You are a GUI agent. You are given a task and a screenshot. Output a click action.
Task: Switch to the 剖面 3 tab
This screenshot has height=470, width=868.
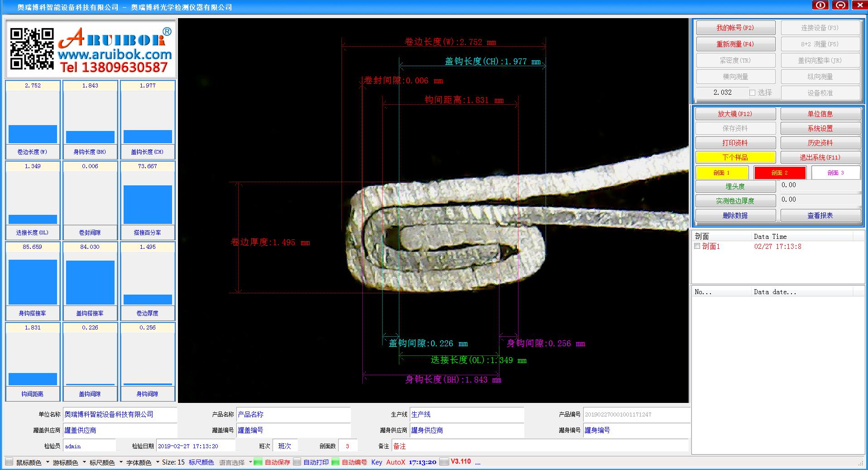pyautogui.click(x=835, y=173)
